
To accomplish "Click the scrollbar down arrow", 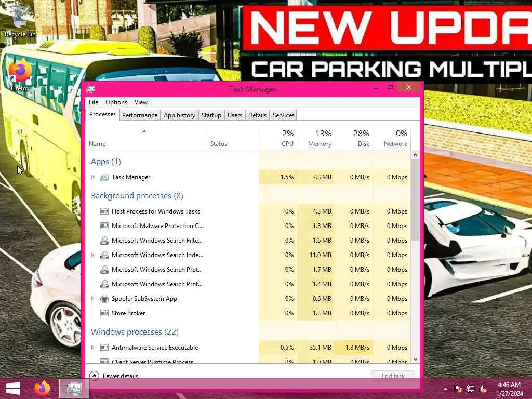I will (x=415, y=359).
